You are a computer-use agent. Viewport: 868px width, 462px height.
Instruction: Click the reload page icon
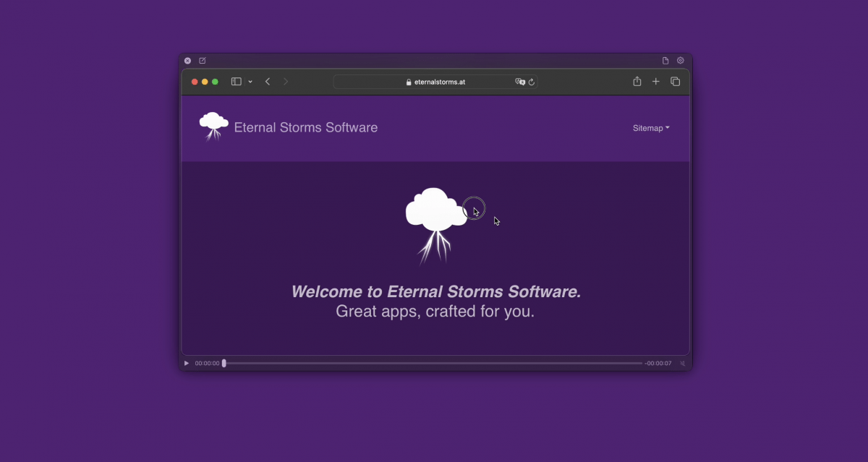coord(532,82)
